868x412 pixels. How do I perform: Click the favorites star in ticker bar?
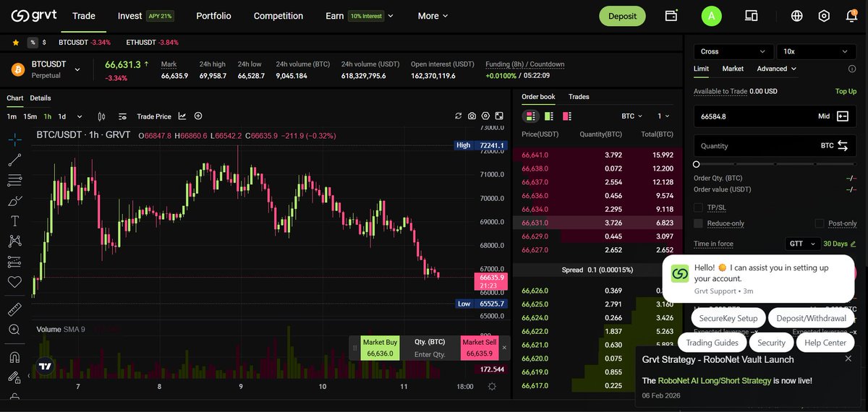(x=16, y=43)
